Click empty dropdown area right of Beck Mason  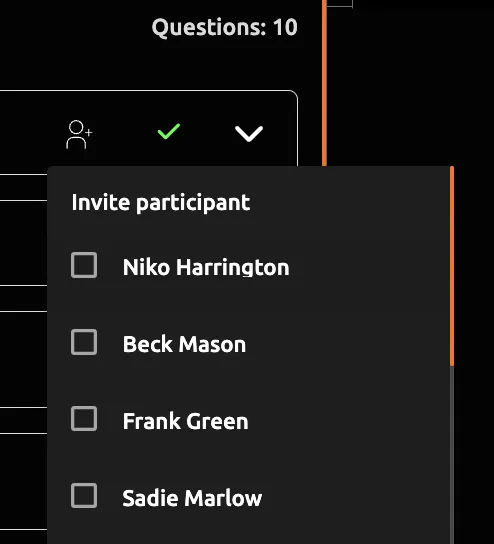tap(347, 343)
